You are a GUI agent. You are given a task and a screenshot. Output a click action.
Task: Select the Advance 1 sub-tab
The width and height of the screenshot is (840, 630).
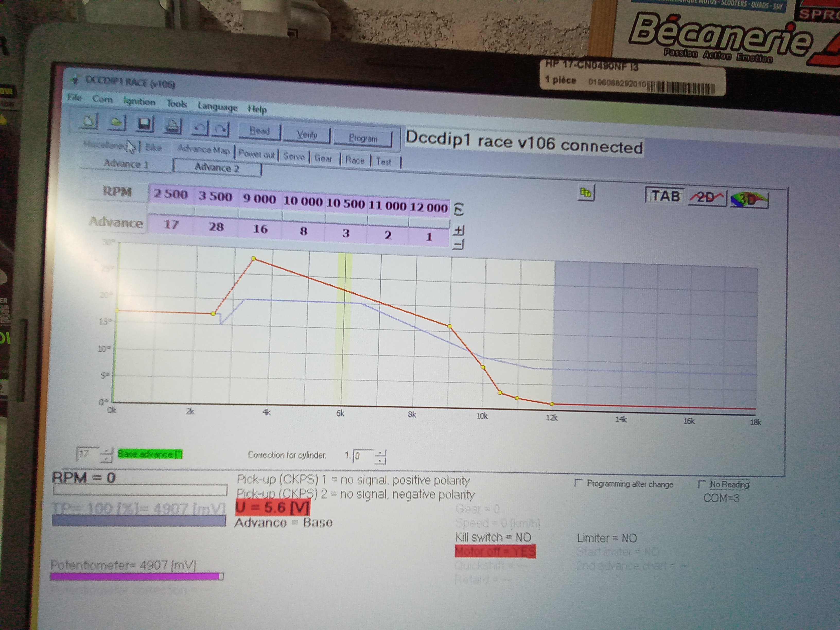[126, 164]
